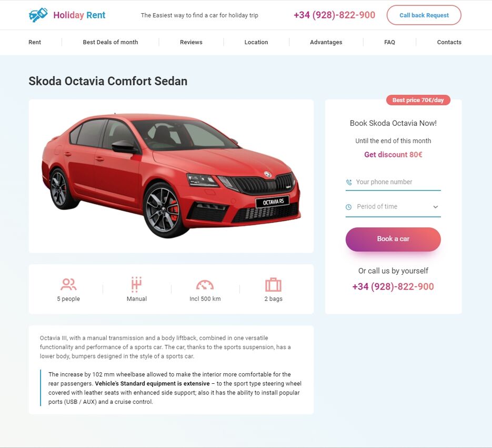The image size is (492, 448).
Task: Click the red Skoda Octavia car image
Action: [x=172, y=175]
